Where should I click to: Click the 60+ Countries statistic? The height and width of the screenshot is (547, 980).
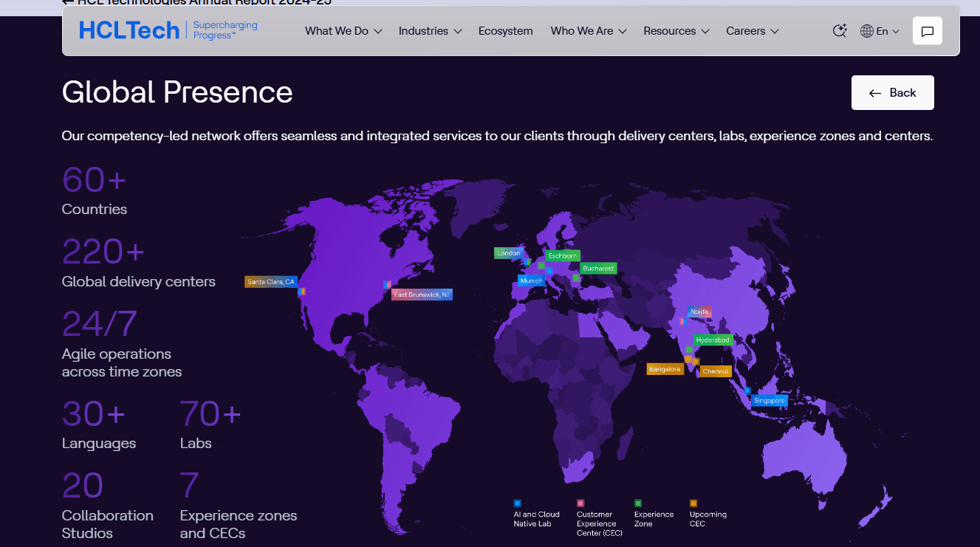[95, 190]
